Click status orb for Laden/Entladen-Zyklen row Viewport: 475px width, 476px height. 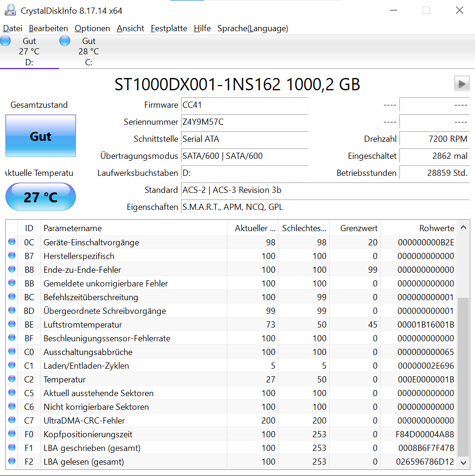pos(12,365)
